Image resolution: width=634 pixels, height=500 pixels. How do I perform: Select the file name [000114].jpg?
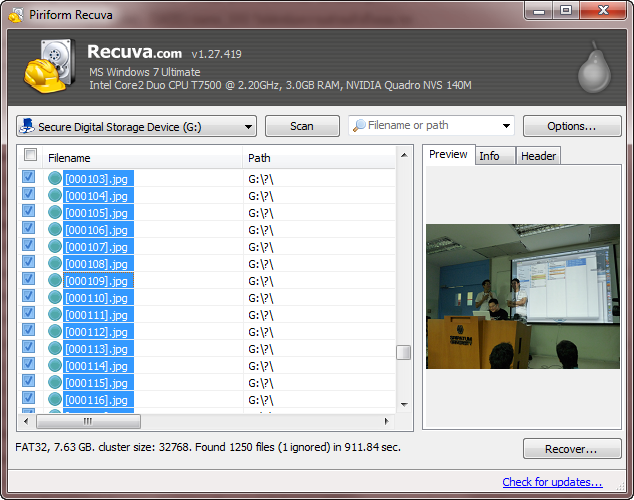[97, 366]
